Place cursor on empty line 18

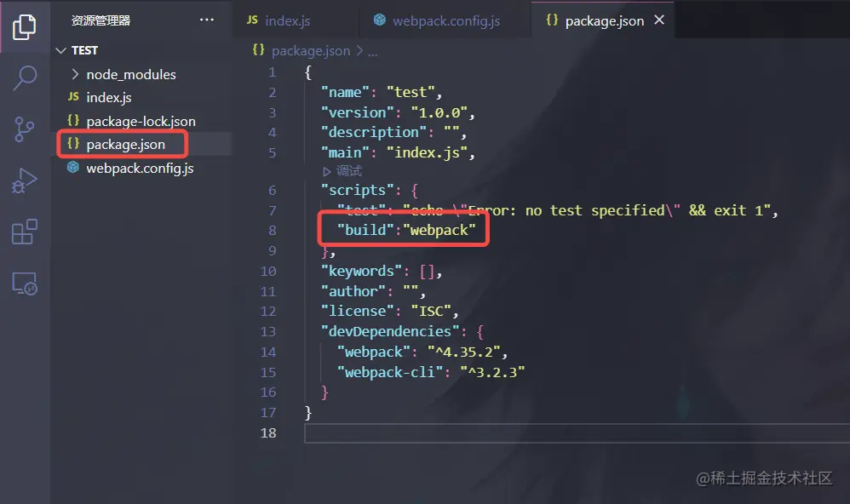tap(577, 433)
